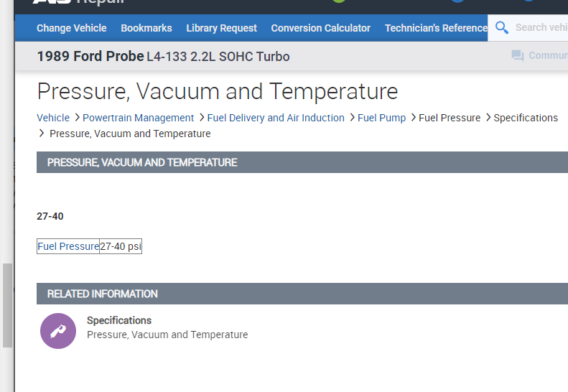Click the 1989 Ford Probe vehicle title

pyautogui.click(x=90, y=56)
